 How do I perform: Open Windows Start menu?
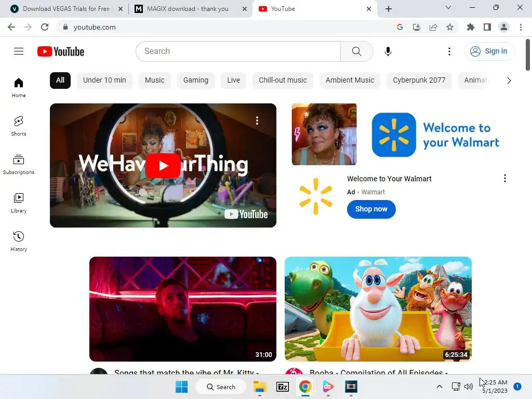(x=181, y=387)
